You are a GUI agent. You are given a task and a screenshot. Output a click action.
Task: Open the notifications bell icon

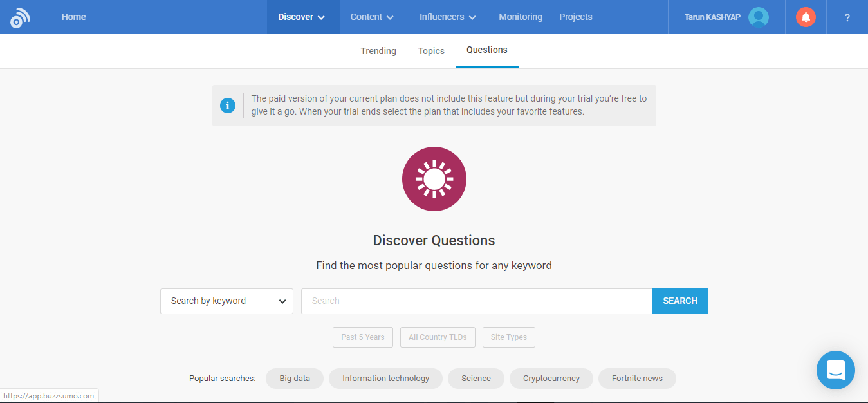806,17
